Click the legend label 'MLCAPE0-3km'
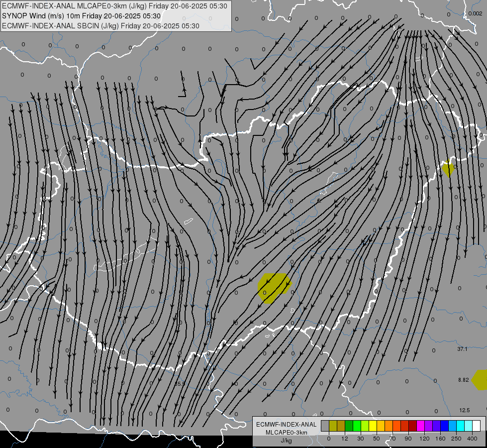Image resolution: width=487 pixels, height=448 pixels. (x=287, y=433)
